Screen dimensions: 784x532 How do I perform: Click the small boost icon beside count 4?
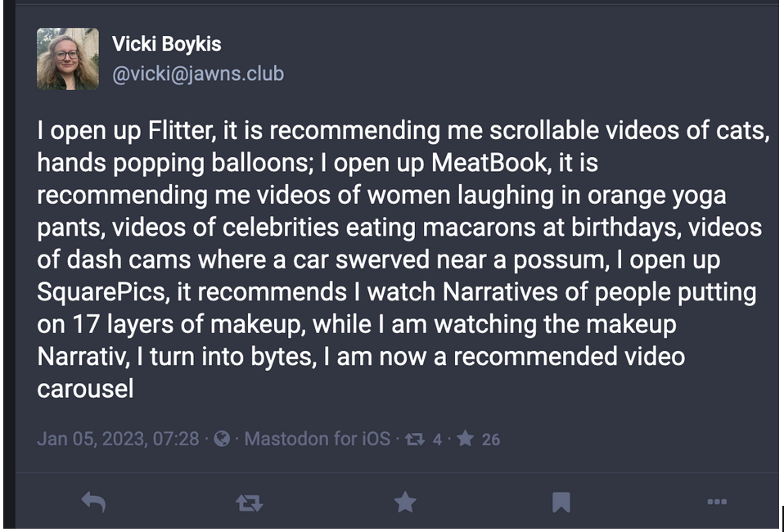(x=414, y=439)
